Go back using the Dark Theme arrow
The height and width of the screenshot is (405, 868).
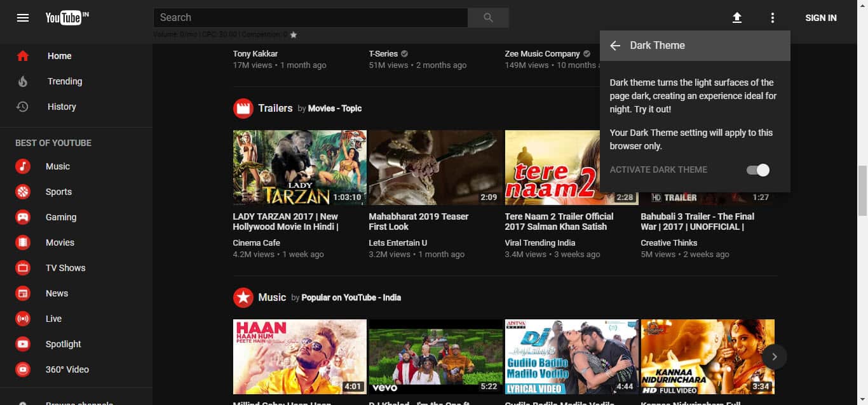[x=615, y=46]
